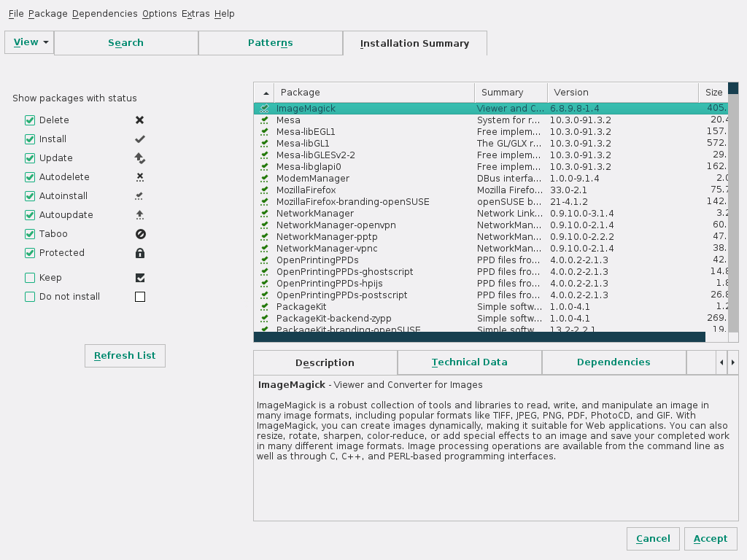Switch to the Technical Data tab
The width and height of the screenshot is (747, 560).
[x=469, y=362]
